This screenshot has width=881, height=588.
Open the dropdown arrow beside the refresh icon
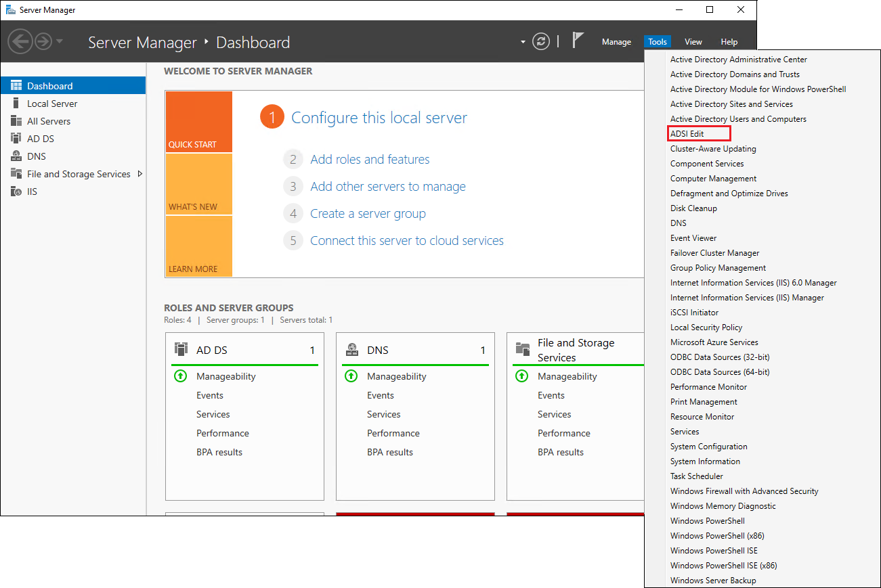tap(523, 41)
